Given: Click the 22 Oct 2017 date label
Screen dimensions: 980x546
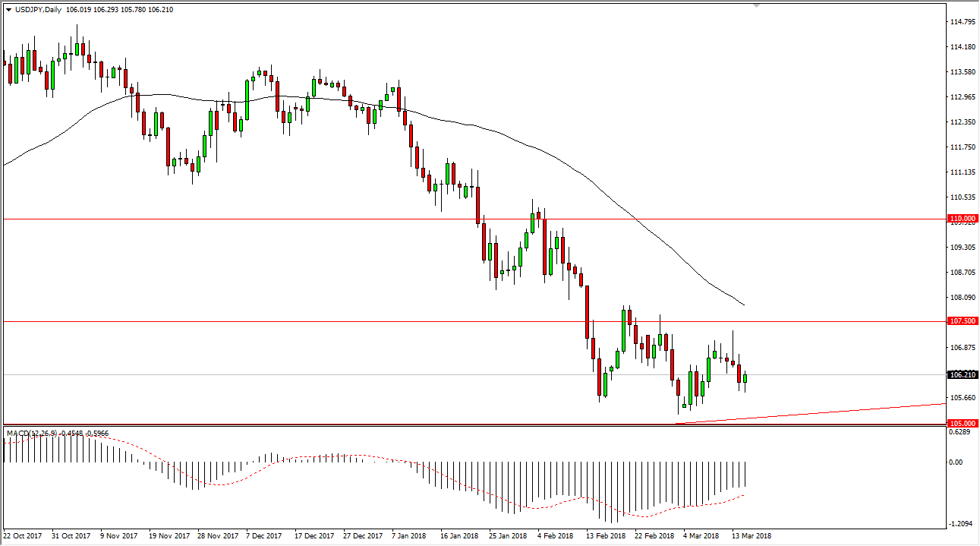Looking at the screenshot, I should click(x=24, y=536).
